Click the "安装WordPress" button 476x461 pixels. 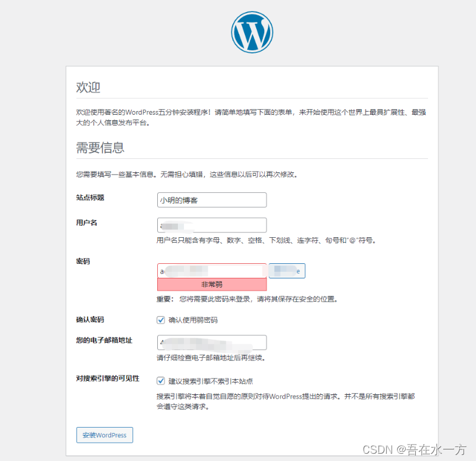coord(104,435)
